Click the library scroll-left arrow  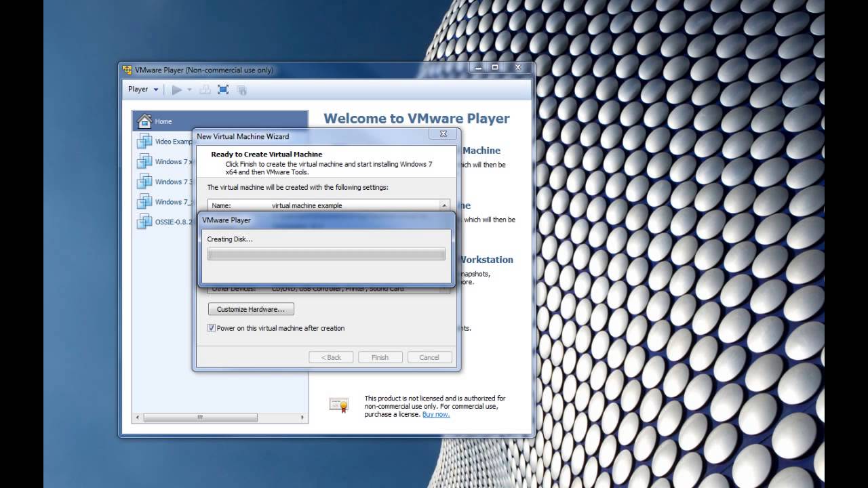click(x=137, y=418)
